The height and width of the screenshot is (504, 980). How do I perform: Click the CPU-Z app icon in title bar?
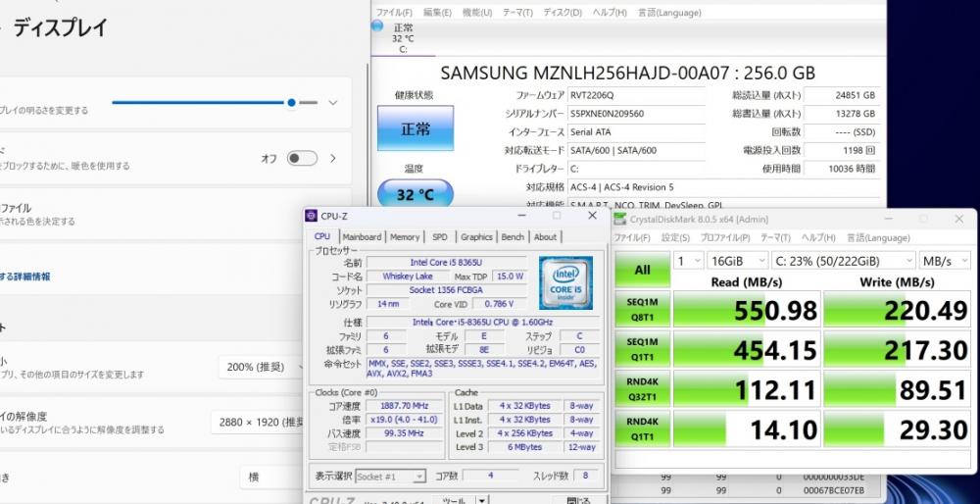pos(312,216)
